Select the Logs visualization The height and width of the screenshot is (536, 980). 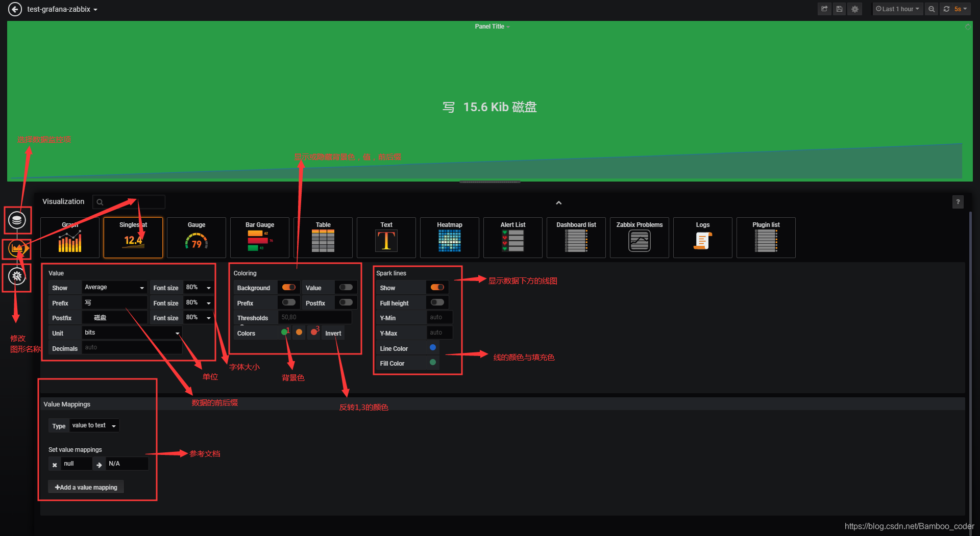pos(703,238)
